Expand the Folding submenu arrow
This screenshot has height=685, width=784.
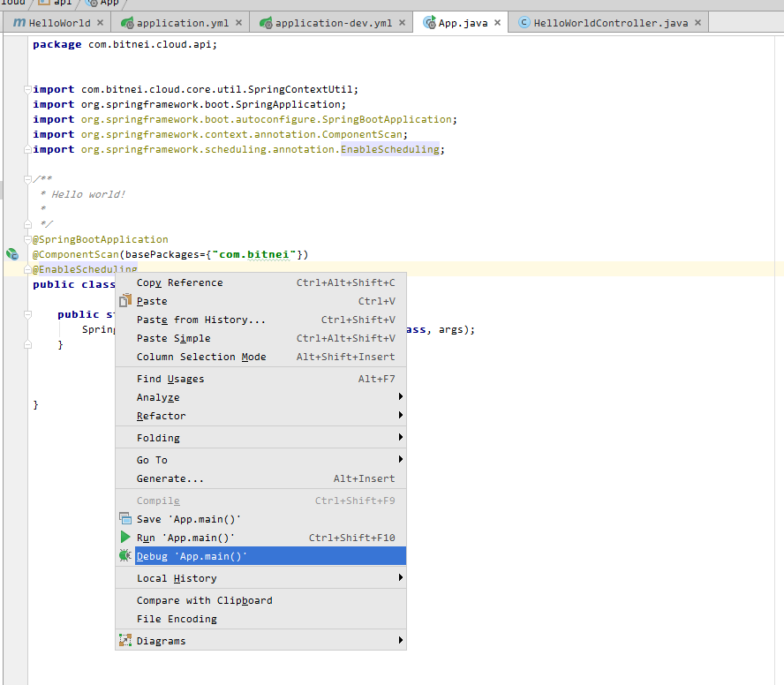tap(401, 437)
